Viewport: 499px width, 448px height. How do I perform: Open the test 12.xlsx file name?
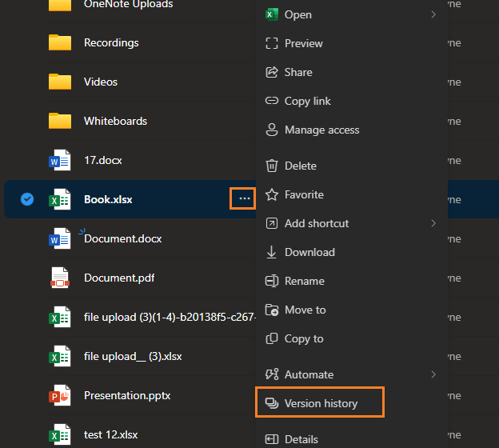click(x=110, y=434)
